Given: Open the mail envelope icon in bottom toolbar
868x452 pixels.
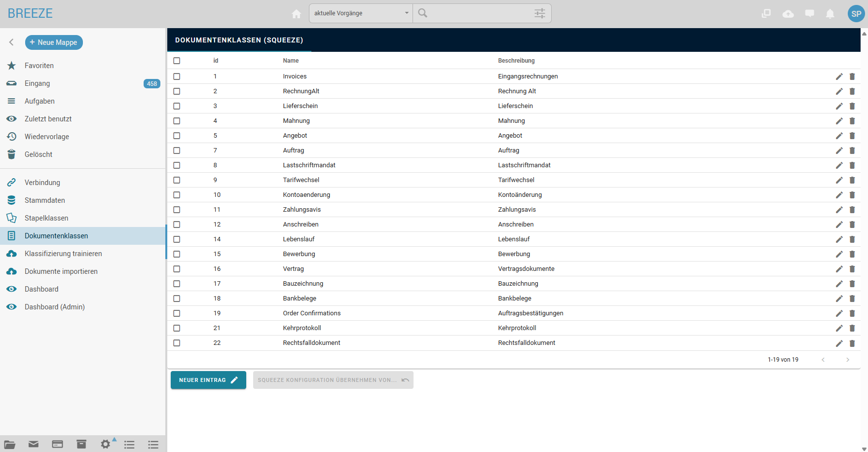Looking at the screenshot, I should [34, 445].
